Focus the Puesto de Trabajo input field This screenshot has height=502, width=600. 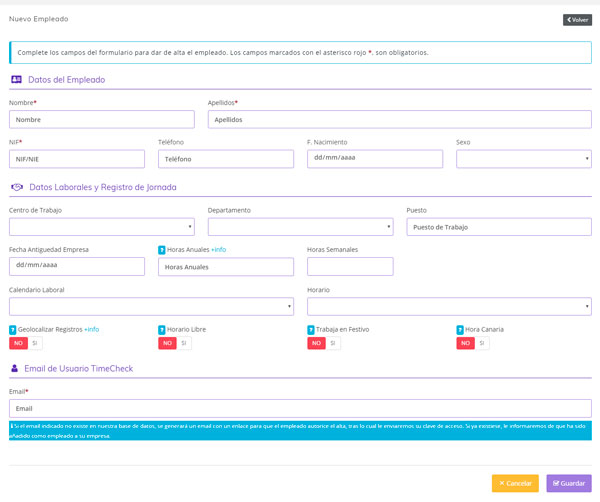(x=499, y=227)
